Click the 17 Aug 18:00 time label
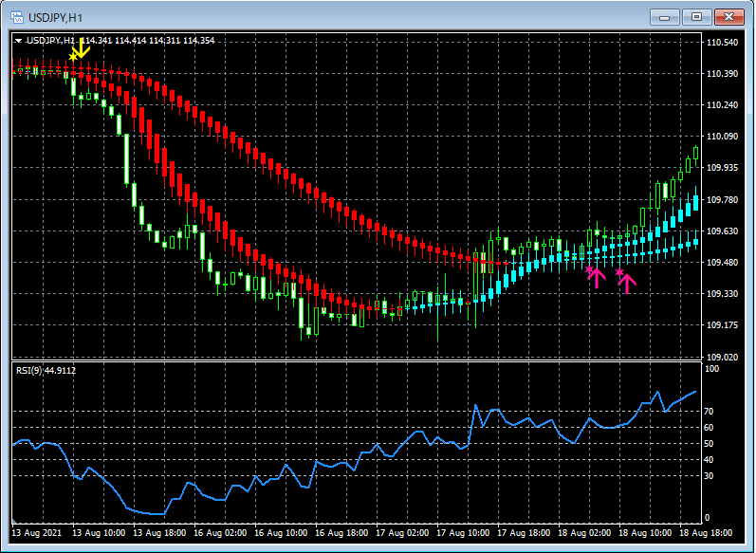 click(x=525, y=533)
